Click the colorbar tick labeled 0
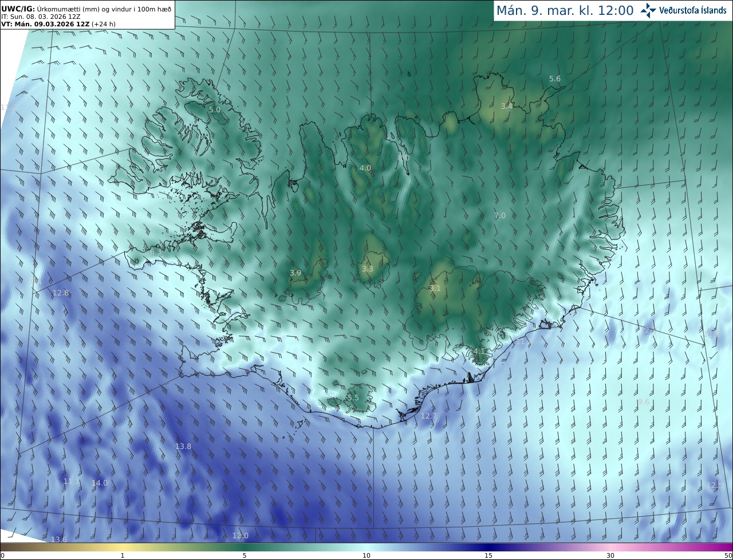Viewport: 733px width, 560px height. coord(2,555)
